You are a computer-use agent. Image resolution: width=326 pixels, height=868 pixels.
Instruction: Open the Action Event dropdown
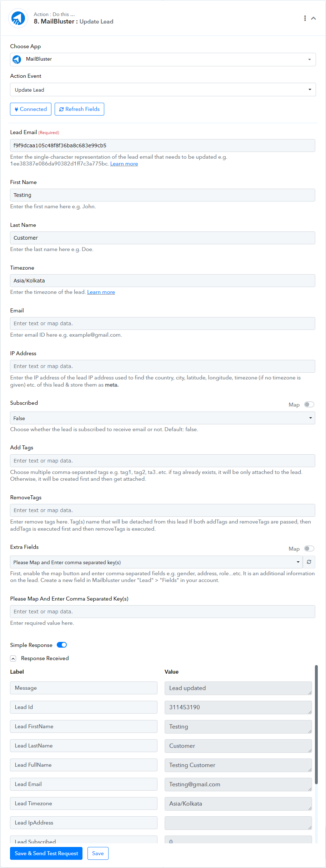163,90
